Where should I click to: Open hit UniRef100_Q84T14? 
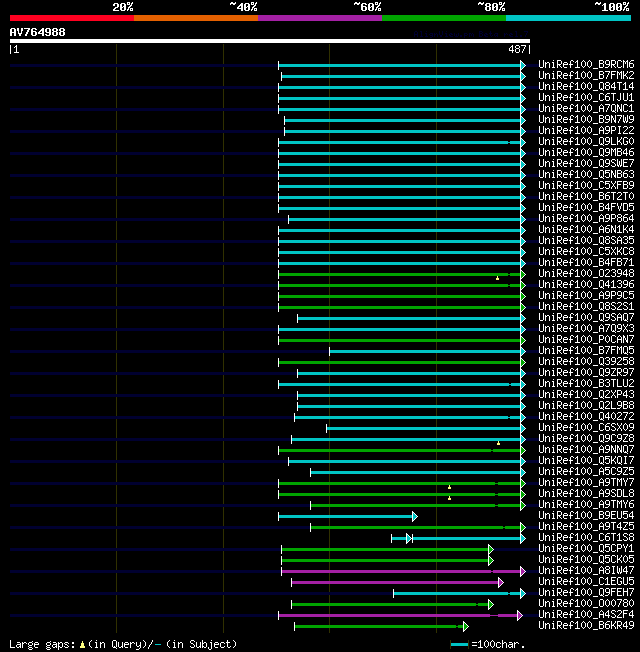point(586,86)
